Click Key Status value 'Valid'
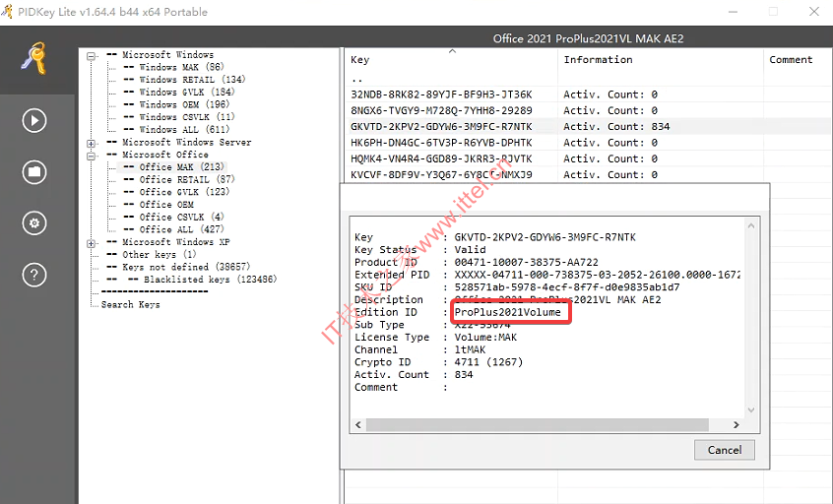 (470, 250)
